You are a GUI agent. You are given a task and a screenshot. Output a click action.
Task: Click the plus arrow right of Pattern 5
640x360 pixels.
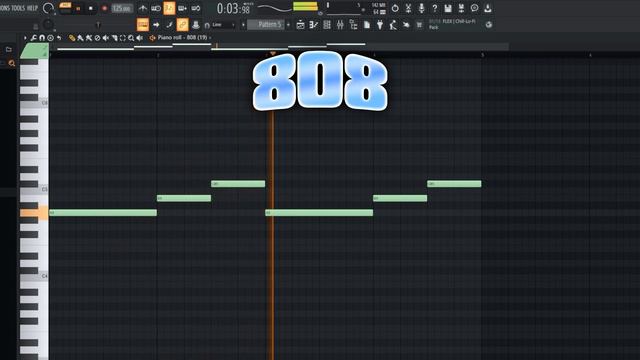(289, 25)
